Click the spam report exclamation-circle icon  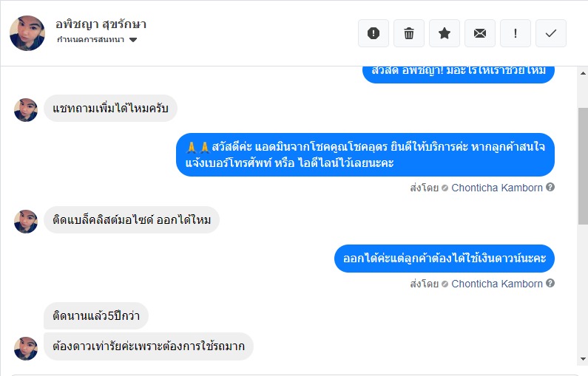(374, 33)
